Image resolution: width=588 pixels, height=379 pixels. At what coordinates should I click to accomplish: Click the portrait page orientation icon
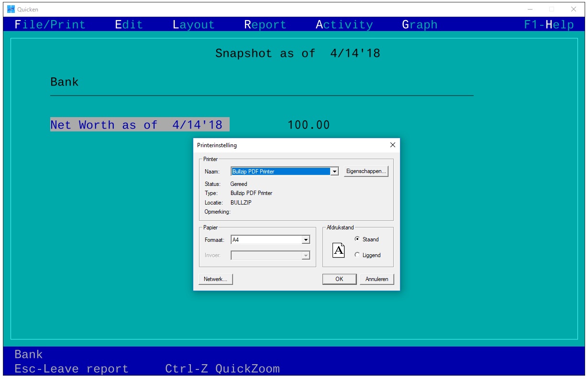(339, 250)
